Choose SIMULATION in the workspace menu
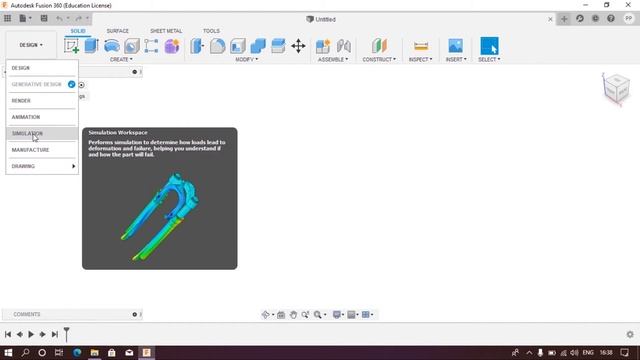 click(x=42, y=133)
